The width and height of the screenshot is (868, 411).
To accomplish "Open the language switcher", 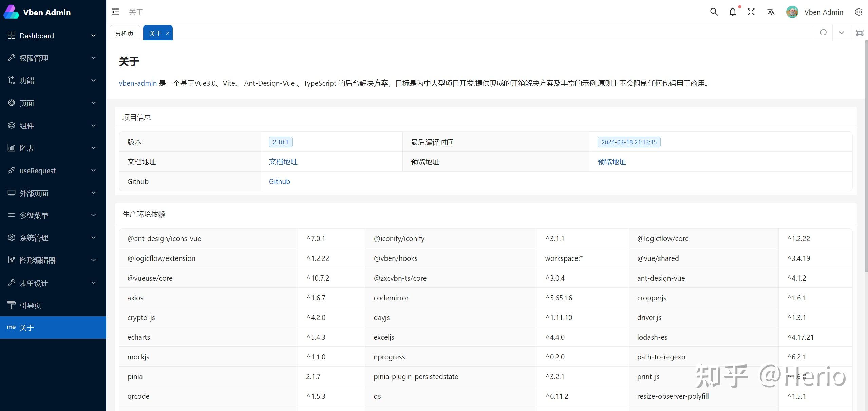I will click(770, 12).
